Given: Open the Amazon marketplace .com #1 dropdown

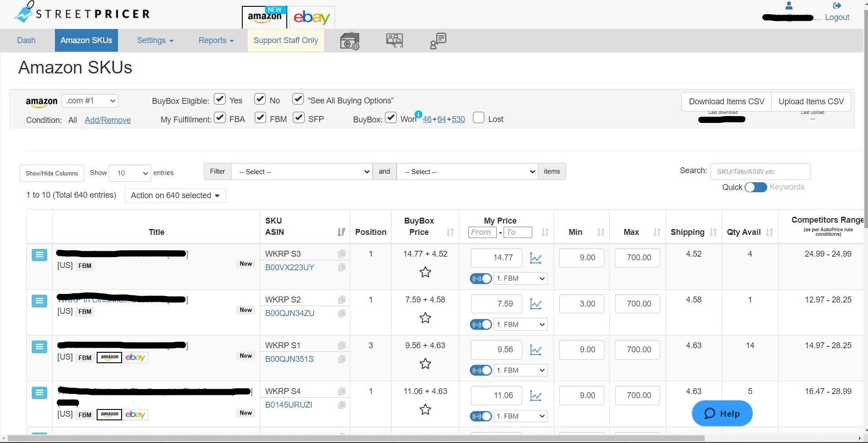Looking at the screenshot, I should point(90,101).
